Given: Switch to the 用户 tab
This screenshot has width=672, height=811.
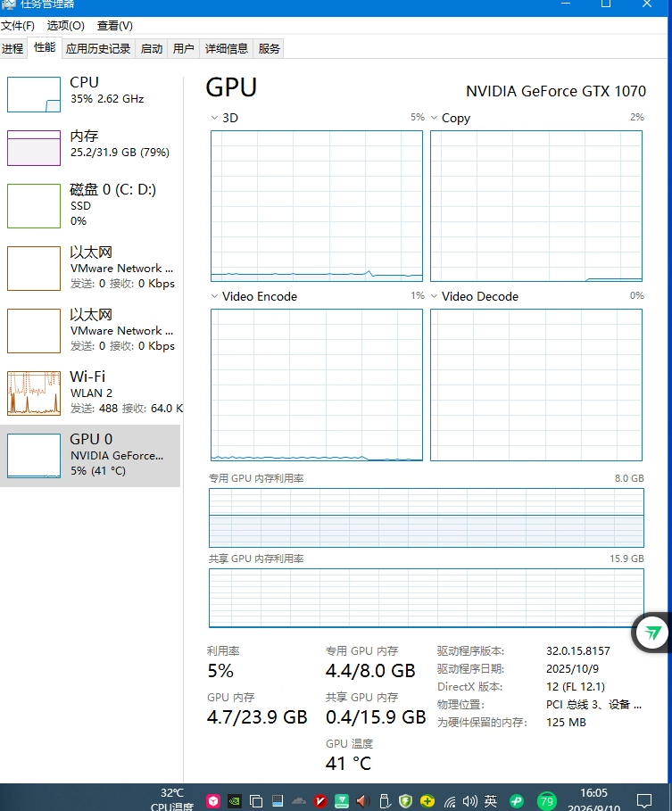Looking at the screenshot, I should click(x=184, y=48).
